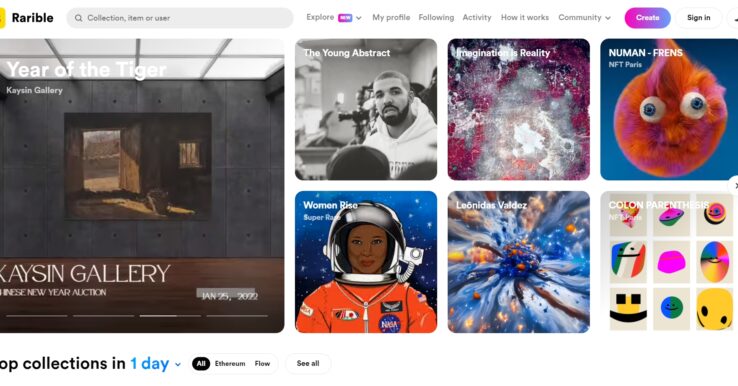Open the Community menu

pyautogui.click(x=580, y=17)
